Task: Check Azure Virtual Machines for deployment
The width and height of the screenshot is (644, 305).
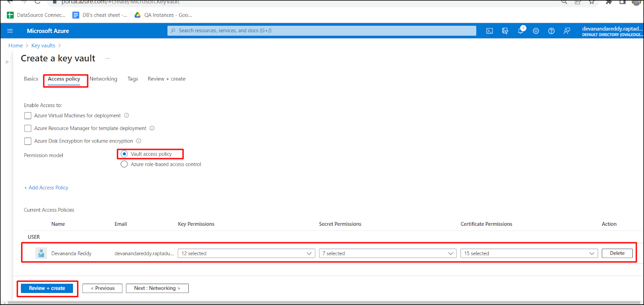Action: tap(28, 115)
